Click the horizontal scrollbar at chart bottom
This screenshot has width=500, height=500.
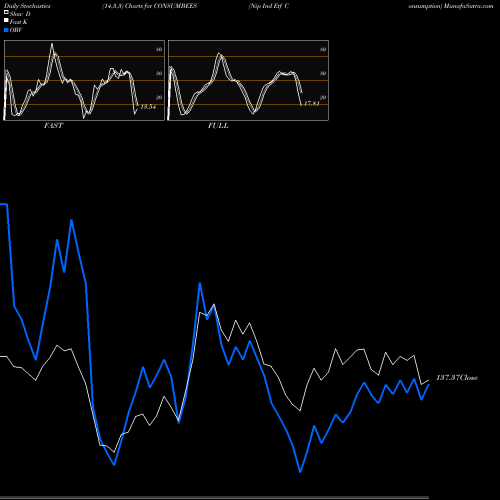[x=214, y=497]
